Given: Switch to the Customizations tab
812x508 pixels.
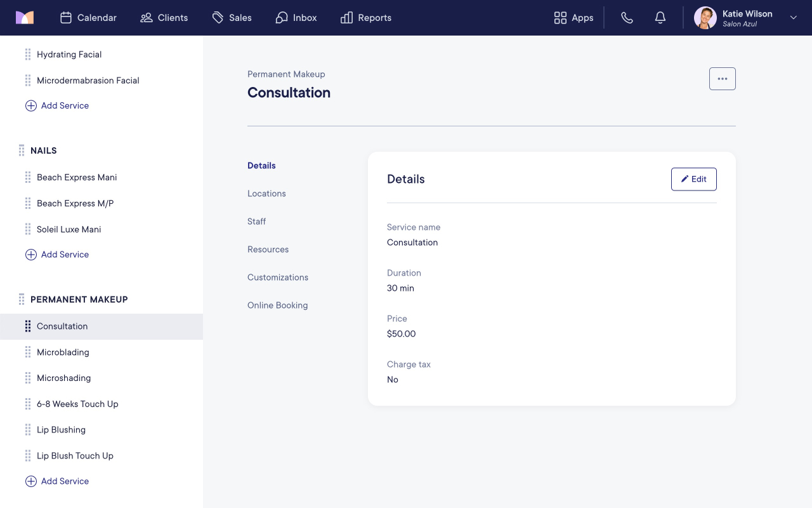Looking at the screenshot, I should (x=278, y=277).
